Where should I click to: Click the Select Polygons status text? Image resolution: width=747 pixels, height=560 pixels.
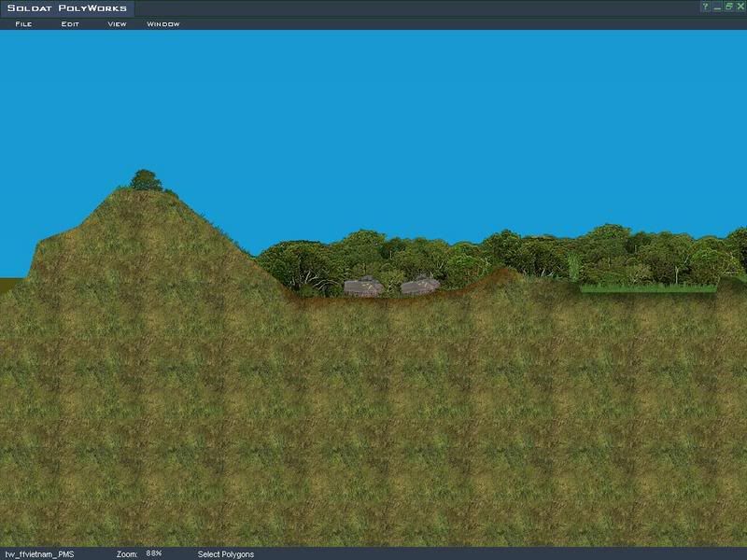(x=226, y=554)
